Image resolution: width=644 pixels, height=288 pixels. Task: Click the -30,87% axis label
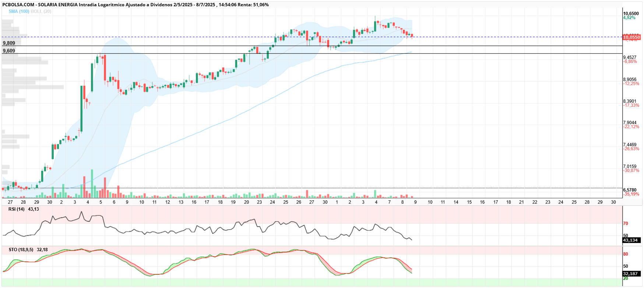(631, 171)
